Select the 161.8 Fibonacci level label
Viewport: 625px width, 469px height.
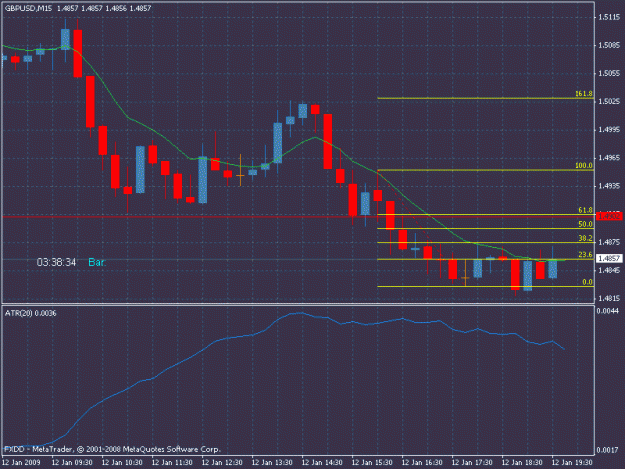(x=584, y=94)
